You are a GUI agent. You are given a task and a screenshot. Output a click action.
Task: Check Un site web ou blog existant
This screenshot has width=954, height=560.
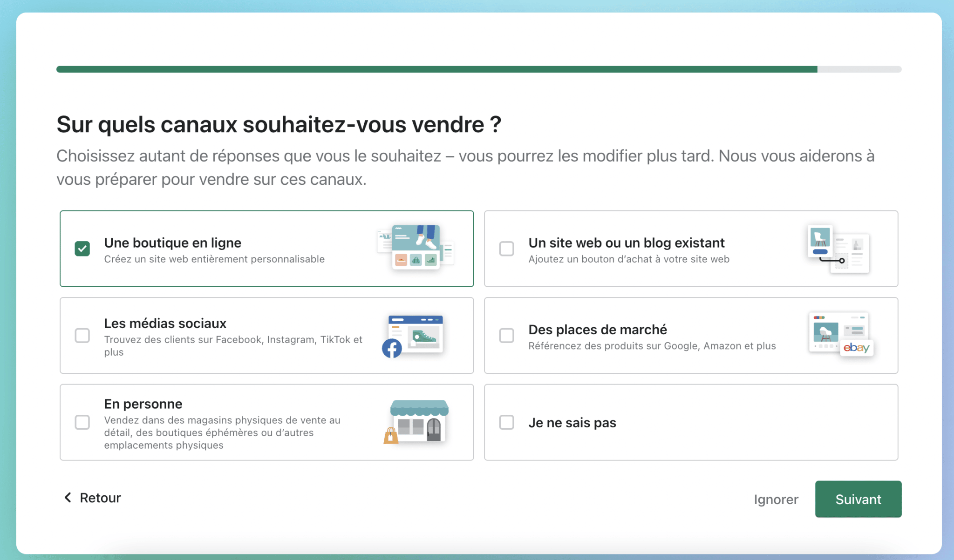(506, 249)
